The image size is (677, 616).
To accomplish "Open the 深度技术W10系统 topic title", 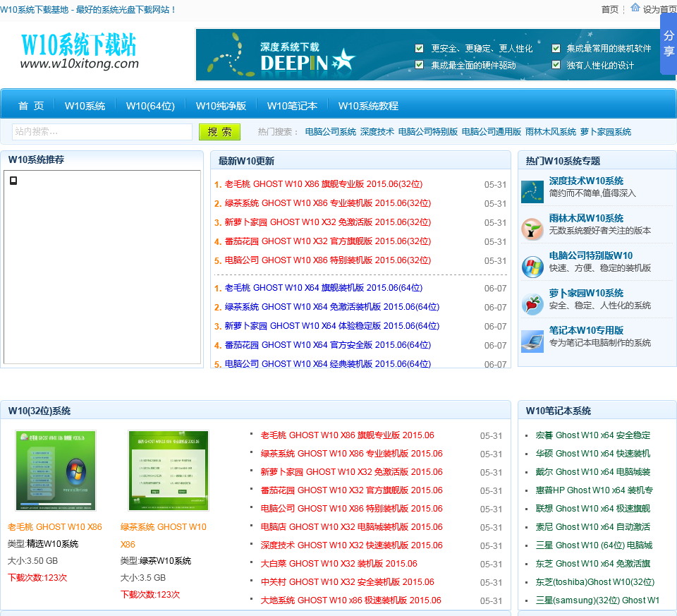I will (x=586, y=181).
